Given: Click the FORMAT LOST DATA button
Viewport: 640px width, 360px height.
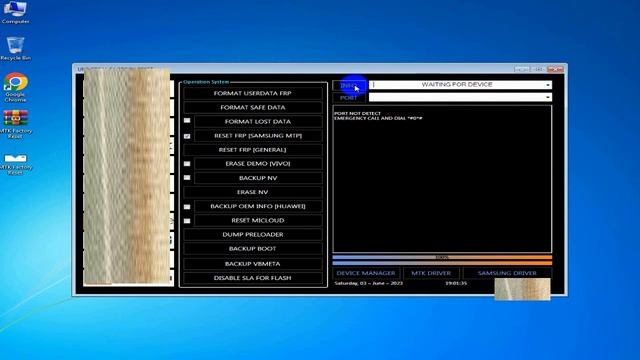Looking at the screenshot, I should (258, 121).
